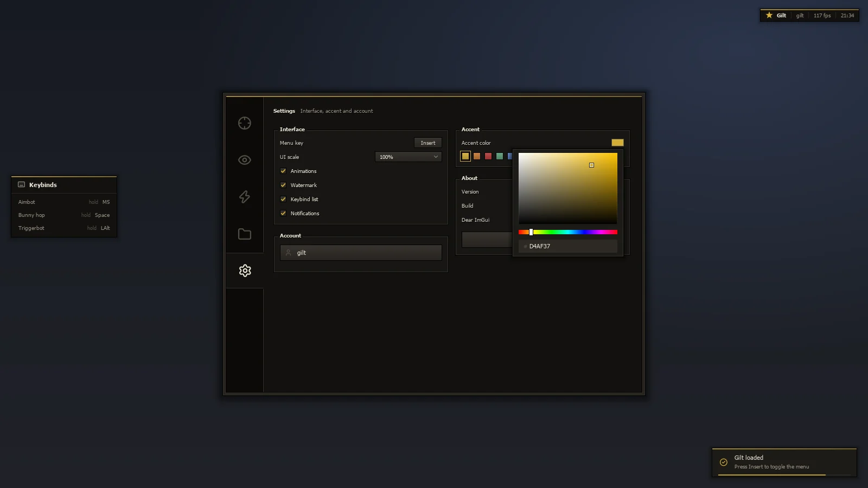868x488 pixels.
Task: Pick the gold preset accent swatch
Action: (x=465, y=156)
